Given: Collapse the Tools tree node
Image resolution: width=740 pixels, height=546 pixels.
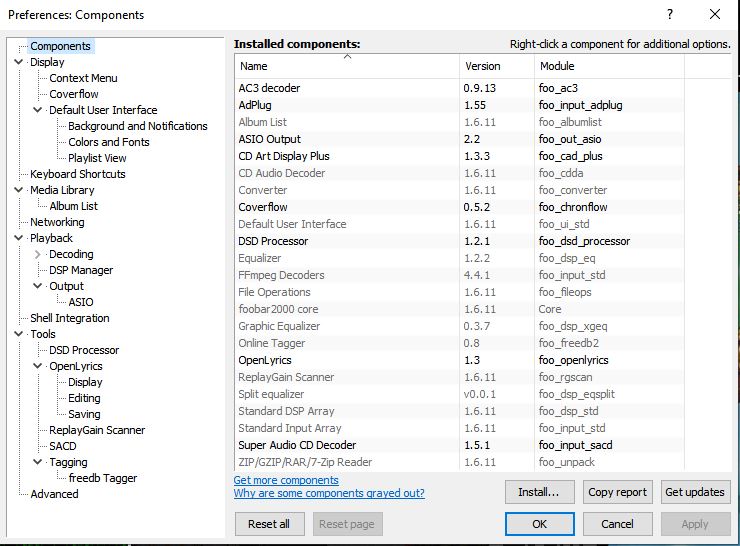Looking at the screenshot, I should (x=19, y=334).
